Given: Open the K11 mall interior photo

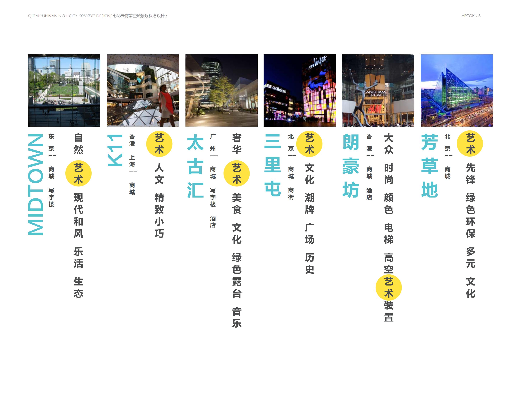Looking at the screenshot, I should pos(143,91).
